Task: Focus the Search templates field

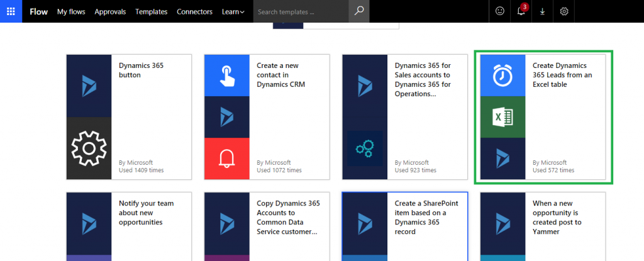Action: tap(301, 11)
